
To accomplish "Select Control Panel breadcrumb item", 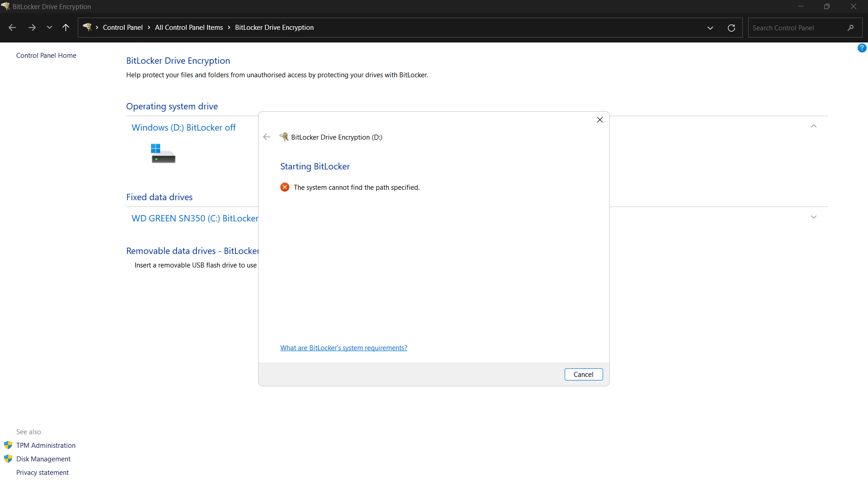I will coord(123,28).
